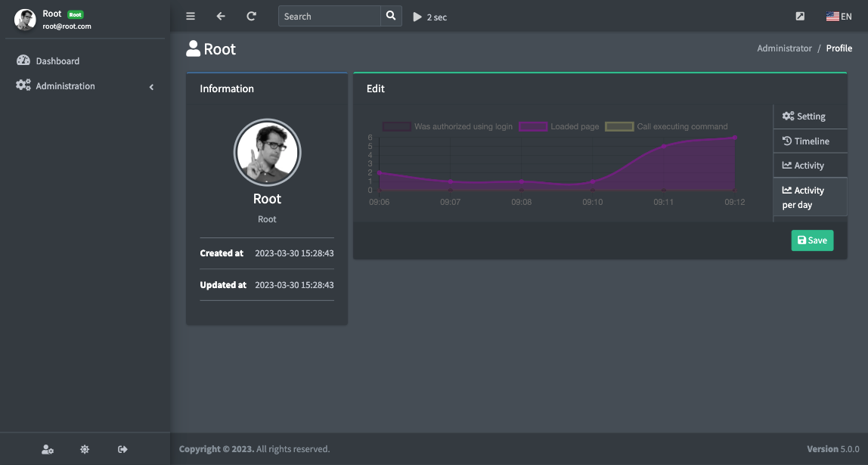Click into the Search input field
The width and height of the screenshot is (868, 465).
click(329, 17)
